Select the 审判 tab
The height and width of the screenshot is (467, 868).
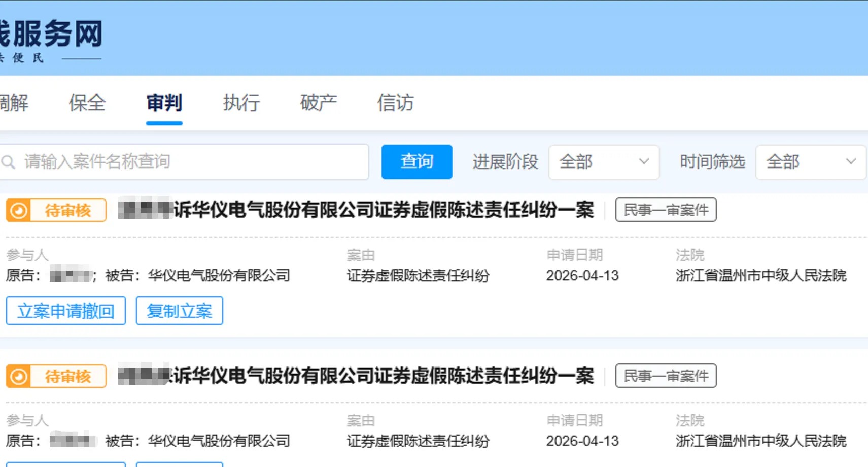pos(164,103)
